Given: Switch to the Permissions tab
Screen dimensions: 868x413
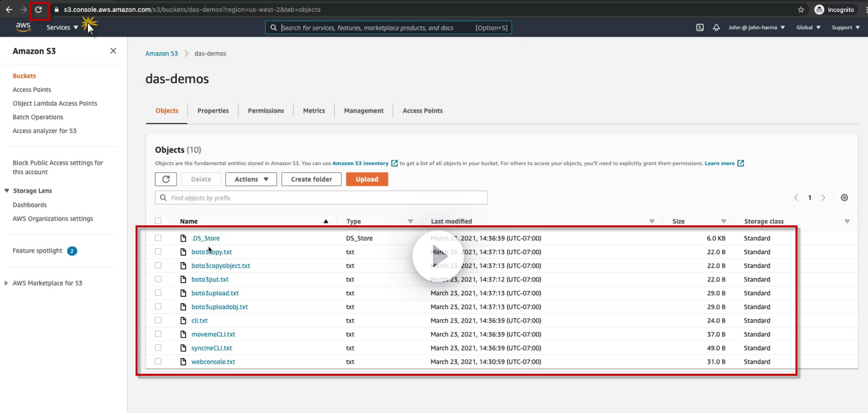Looking at the screenshot, I should click(x=266, y=111).
